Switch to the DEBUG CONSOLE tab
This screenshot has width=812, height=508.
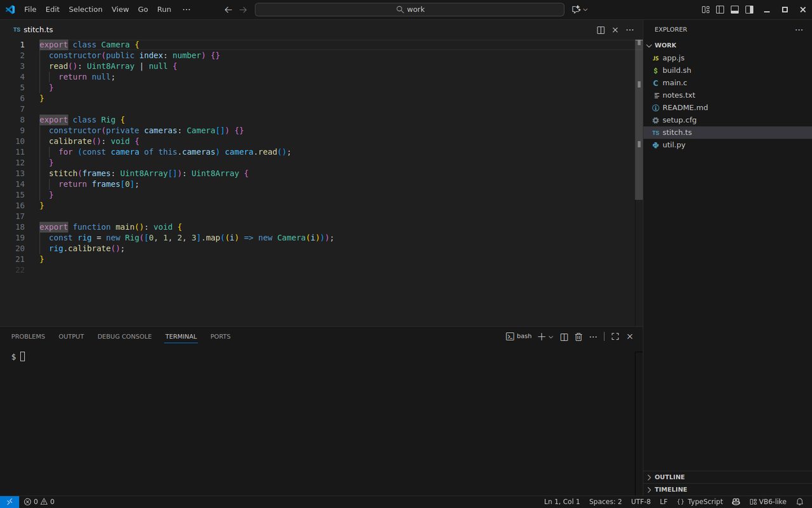pos(124,337)
